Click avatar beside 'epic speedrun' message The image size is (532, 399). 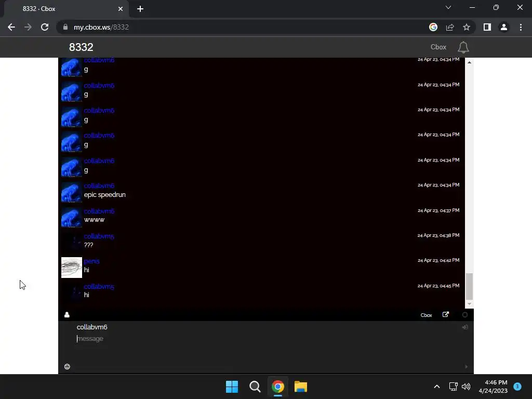tap(72, 192)
